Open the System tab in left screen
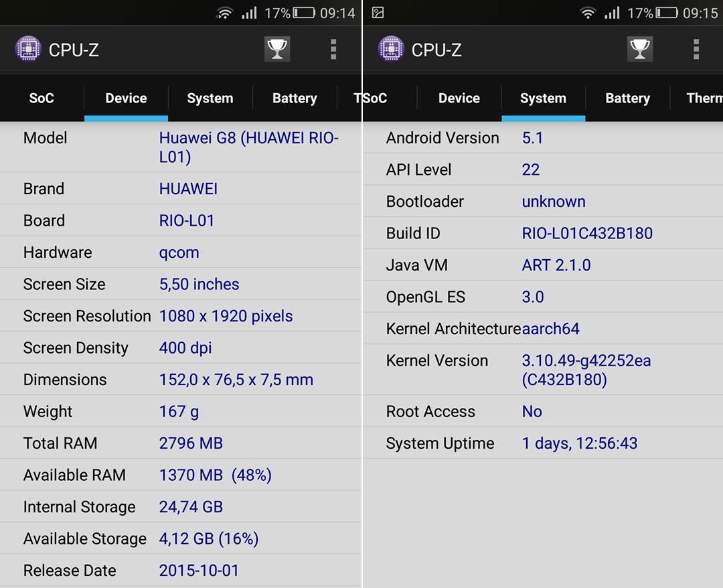The height and width of the screenshot is (588, 723). tap(210, 98)
